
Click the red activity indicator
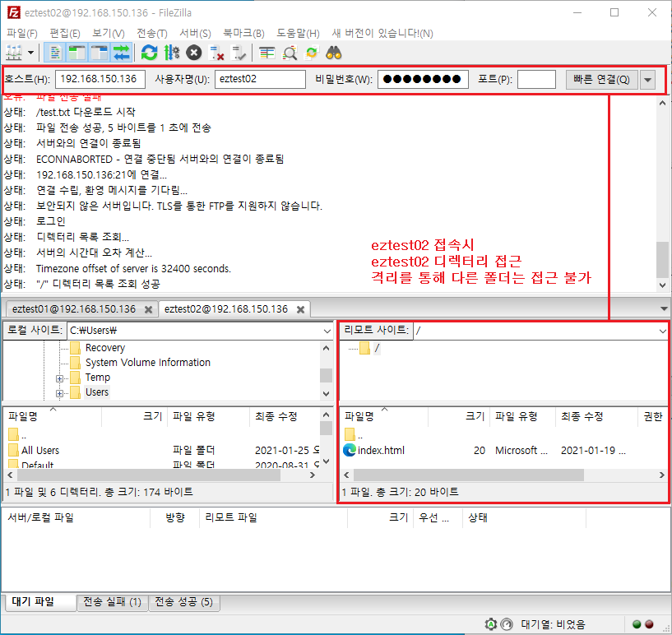click(x=649, y=624)
